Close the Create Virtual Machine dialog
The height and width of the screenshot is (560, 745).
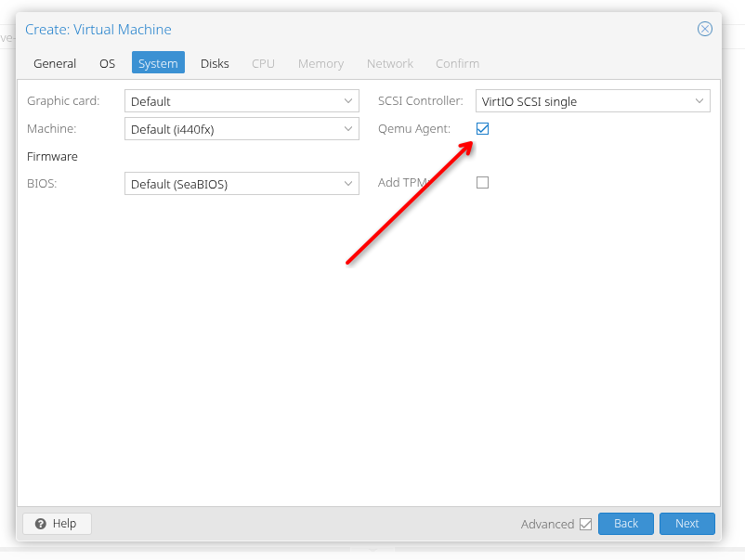pyautogui.click(x=705, y=29)
